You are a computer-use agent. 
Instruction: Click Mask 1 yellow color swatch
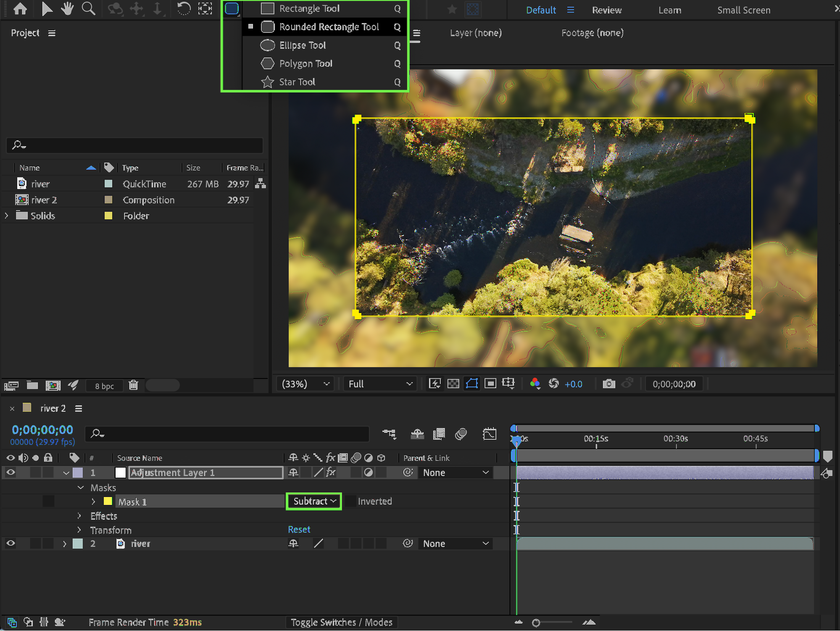tap(108, 501)
